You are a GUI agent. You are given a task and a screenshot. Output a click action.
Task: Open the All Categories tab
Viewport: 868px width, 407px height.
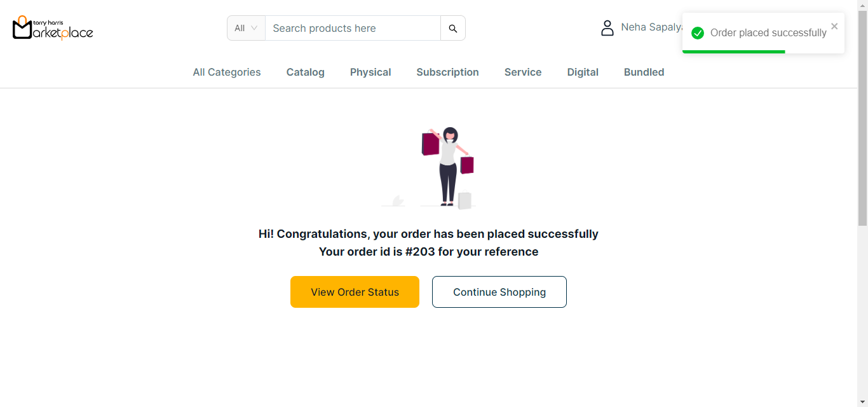tap(227, 72)
